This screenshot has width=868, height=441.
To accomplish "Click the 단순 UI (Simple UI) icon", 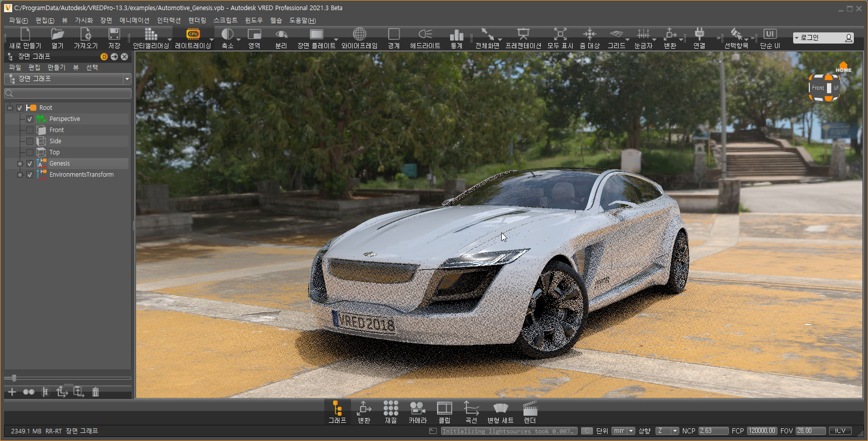I will coord(770,34).
